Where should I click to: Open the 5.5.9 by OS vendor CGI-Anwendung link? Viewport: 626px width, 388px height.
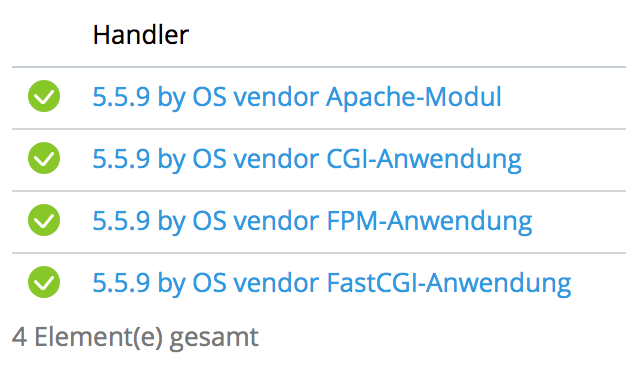tap(307, 159)
